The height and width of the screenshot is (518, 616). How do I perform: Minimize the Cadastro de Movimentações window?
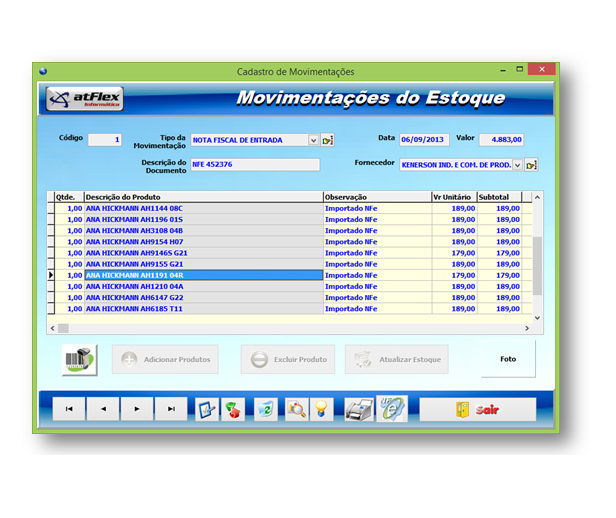pyautogui.click(x=503, y=70)
